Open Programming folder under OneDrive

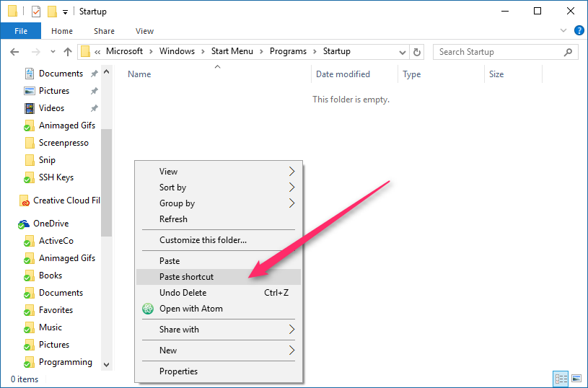pyautogui.click(x=65, y=362)
